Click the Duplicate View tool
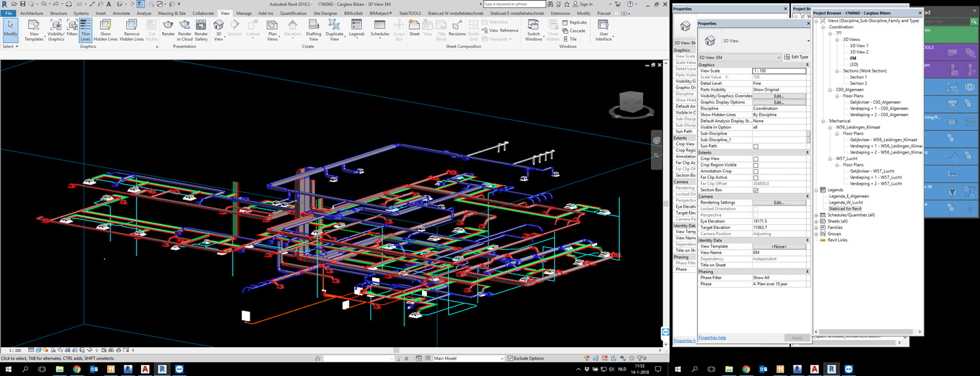The image size is (980, 376). [335, 31]
